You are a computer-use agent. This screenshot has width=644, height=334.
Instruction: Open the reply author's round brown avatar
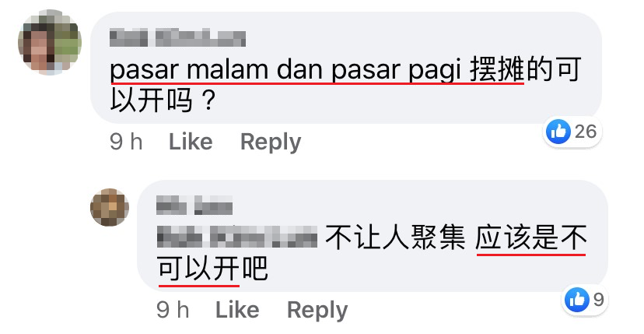(x=110, y=207)
